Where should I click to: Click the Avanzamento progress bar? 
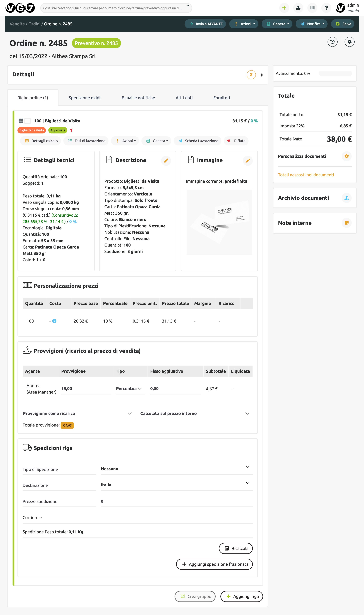335,73
